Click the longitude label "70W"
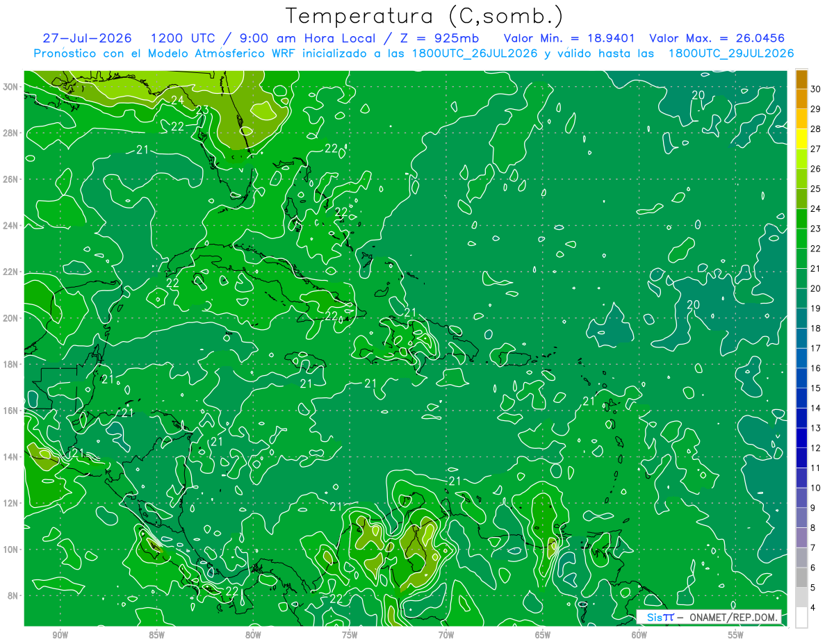 [x=446, y=635]
